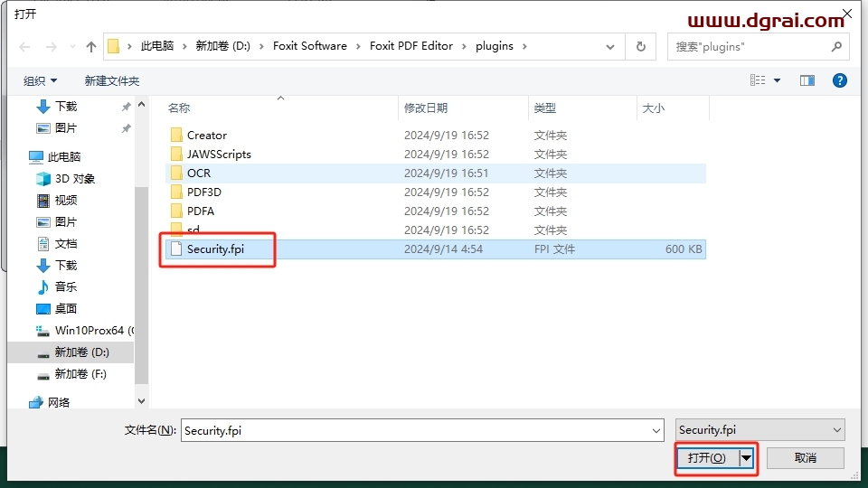Click the FPI 文件 type cell
Screen dimensions: 868x488
tap(554, 249)
